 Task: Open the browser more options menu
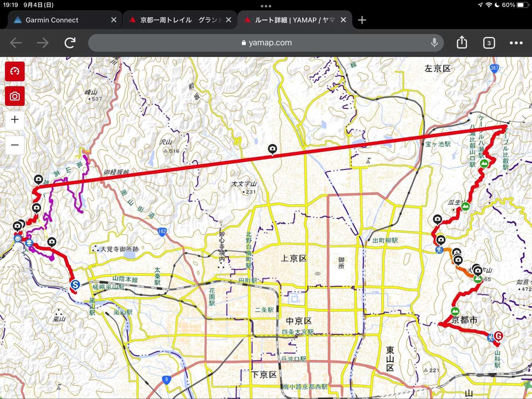coord(516,43)
